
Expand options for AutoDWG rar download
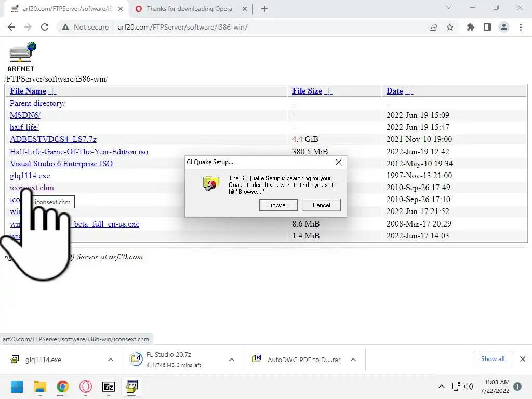click(x=353, y=360)
